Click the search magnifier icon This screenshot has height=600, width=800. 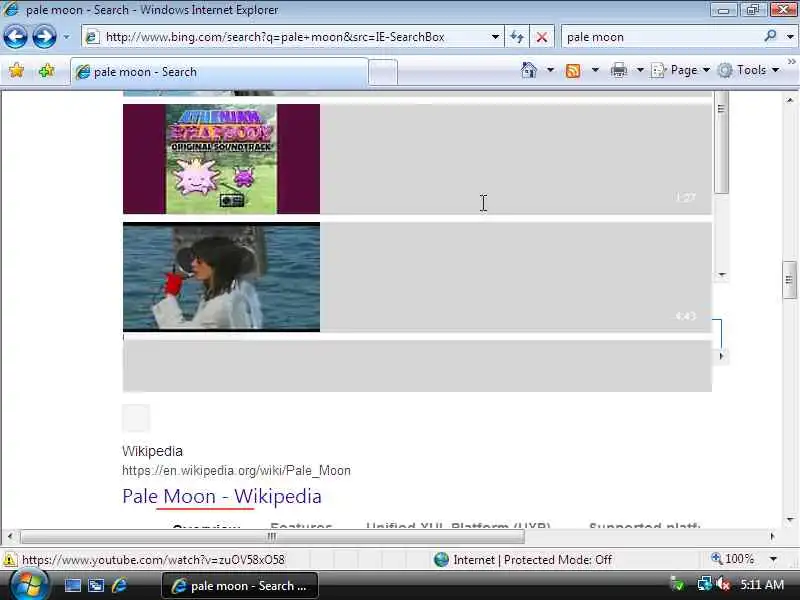[770, 36]
